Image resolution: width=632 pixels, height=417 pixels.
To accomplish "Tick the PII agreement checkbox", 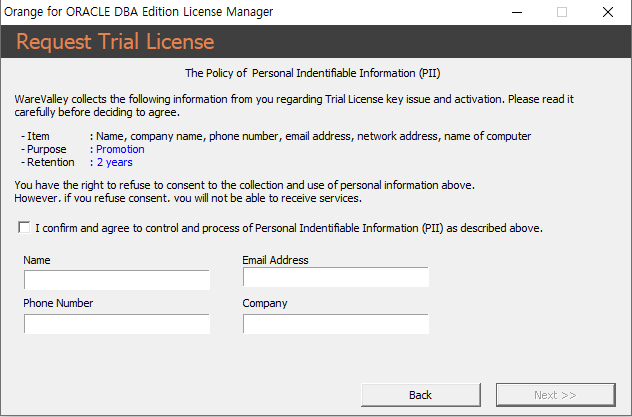I will [x=24, y=228].
